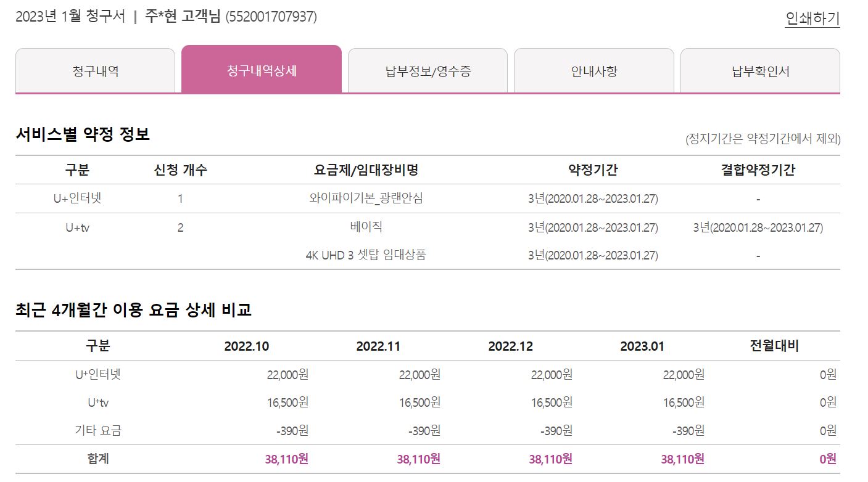The image size is (868, 482).
Task: Select the 청구내역상세 tab
Action: 262,70
